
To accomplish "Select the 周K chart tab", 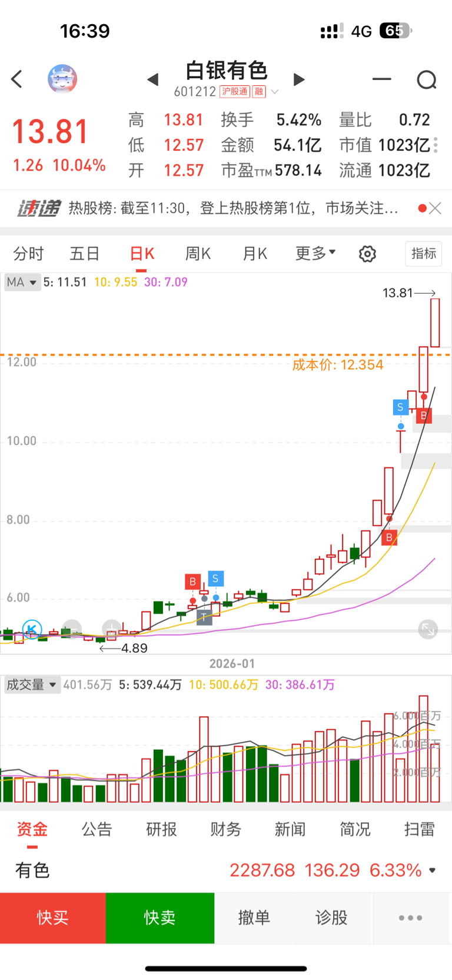I will (x=198, y=254).
